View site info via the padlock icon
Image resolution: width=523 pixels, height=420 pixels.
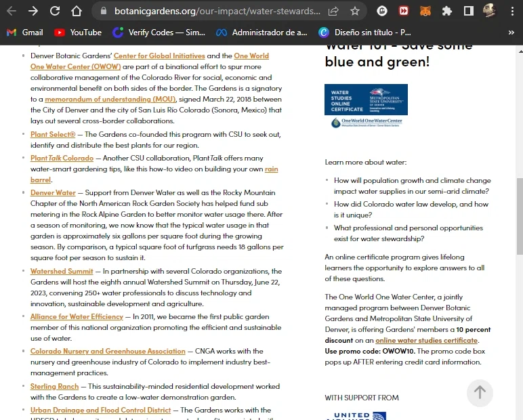point(104,11)
